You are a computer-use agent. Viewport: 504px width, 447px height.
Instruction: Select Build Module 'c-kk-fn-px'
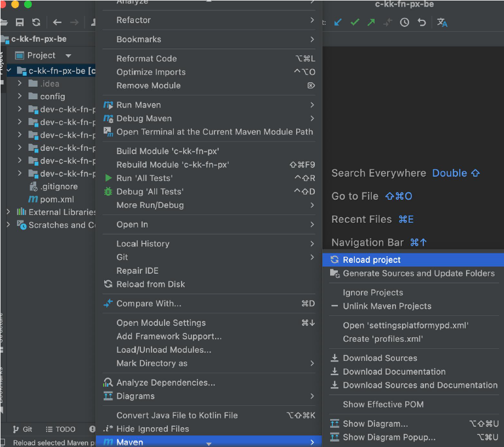pyautogui.click(x=209, y=151)
